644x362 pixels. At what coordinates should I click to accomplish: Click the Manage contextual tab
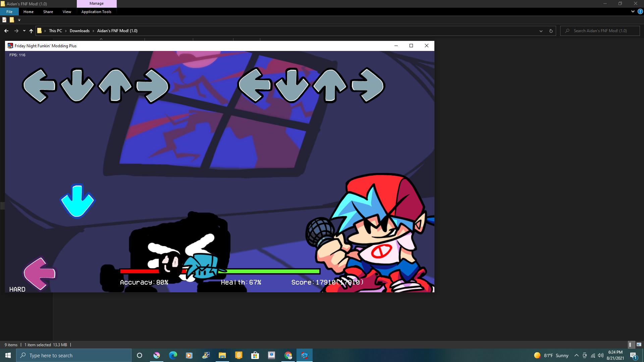pyautogui.click(x=97, y=4)
